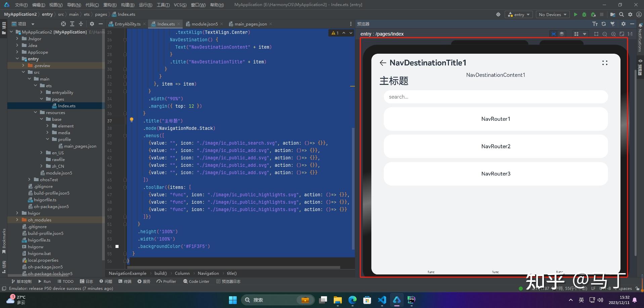Toggle the previewer inspector eye icon
This screenshot has width=644, height=308.
553,34
